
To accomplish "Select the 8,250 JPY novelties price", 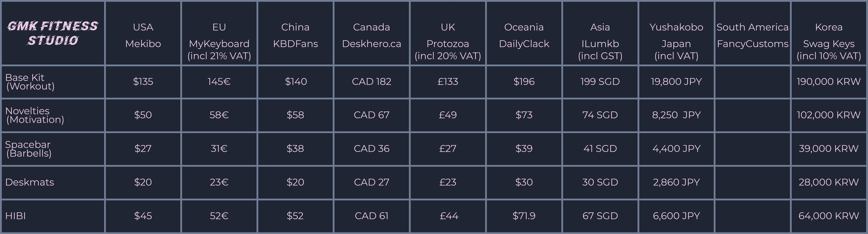I will click(676, 115).
